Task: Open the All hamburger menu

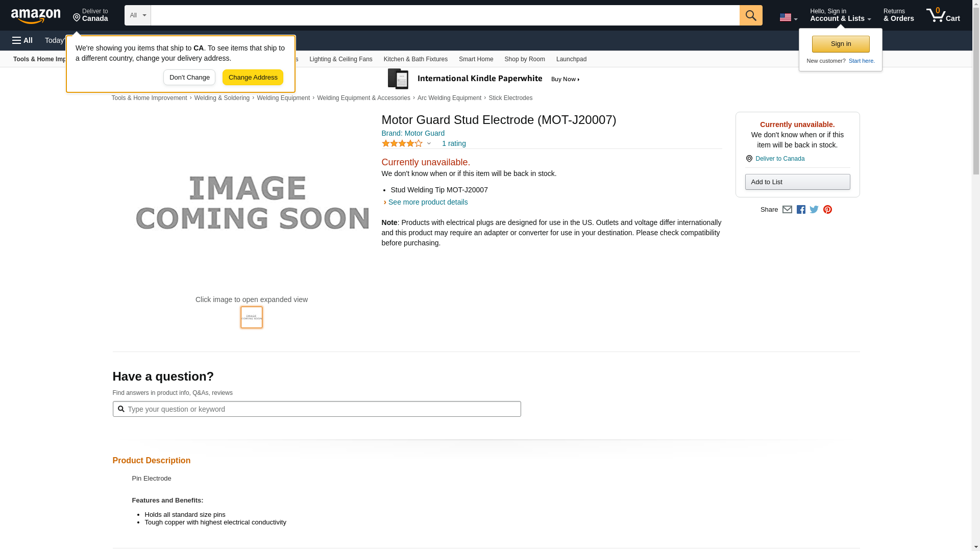Action: (22, 40)
